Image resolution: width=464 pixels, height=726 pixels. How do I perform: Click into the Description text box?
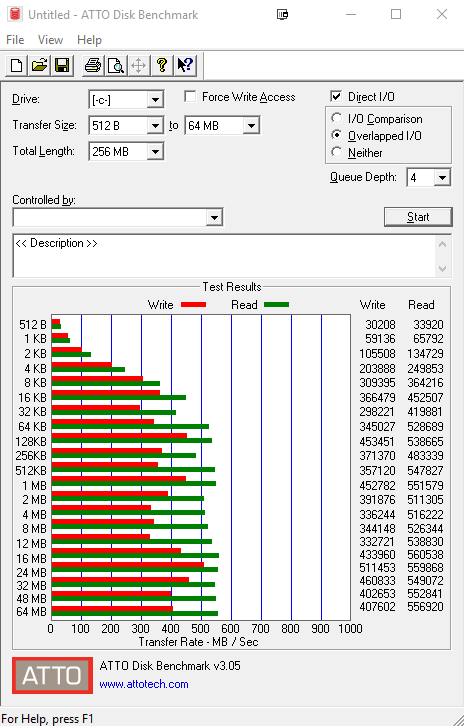(225, 256)
